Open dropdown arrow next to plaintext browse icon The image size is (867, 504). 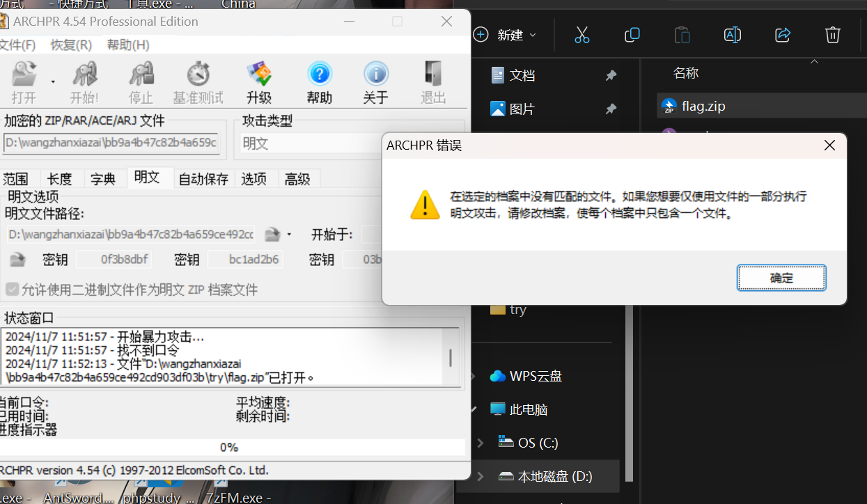tap(289, 235)
